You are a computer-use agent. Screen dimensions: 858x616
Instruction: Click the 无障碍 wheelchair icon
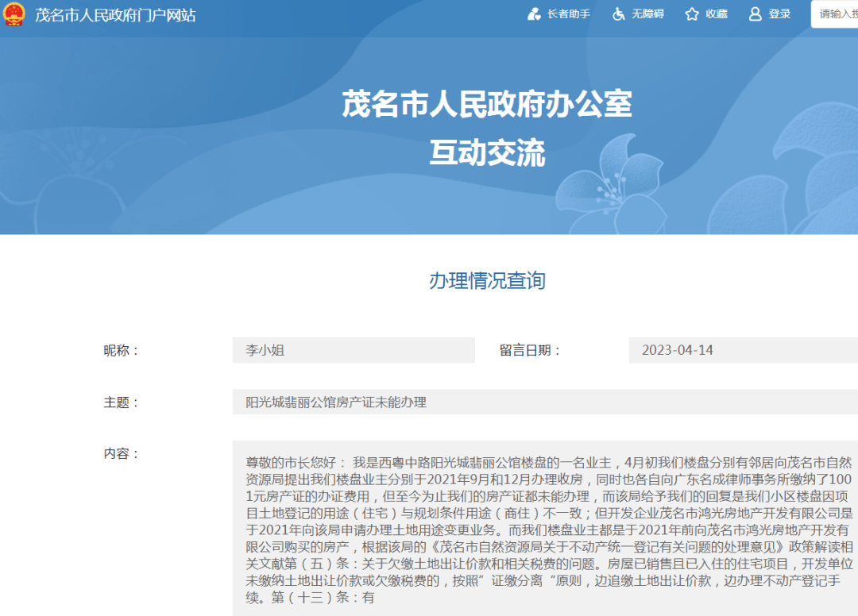[x=619, y=14]
